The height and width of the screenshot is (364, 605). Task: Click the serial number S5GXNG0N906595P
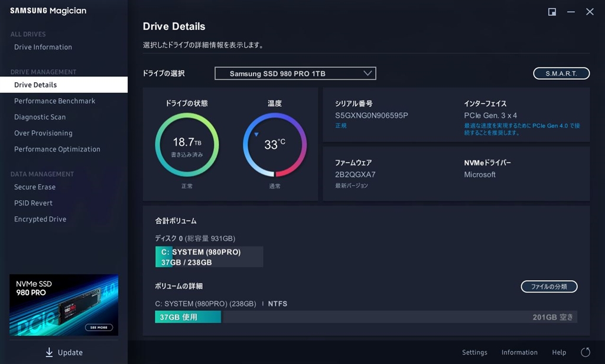(371, 115)
